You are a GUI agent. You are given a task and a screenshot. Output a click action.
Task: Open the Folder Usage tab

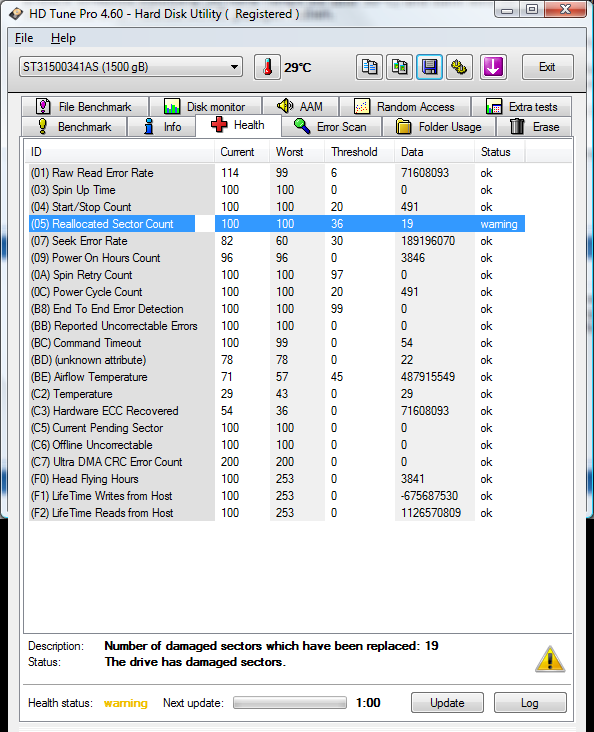pyautogui.click(x=438, y=127)
